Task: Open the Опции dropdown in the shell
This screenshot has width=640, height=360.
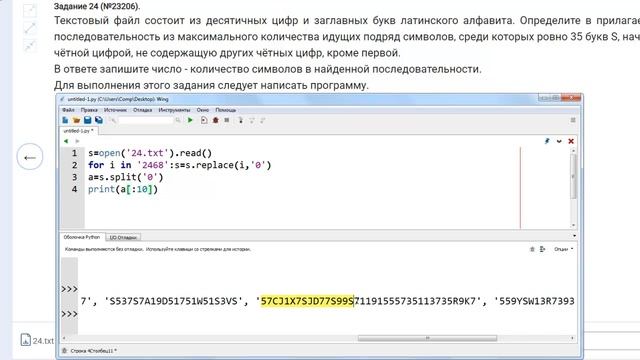Action: point(563,249)
